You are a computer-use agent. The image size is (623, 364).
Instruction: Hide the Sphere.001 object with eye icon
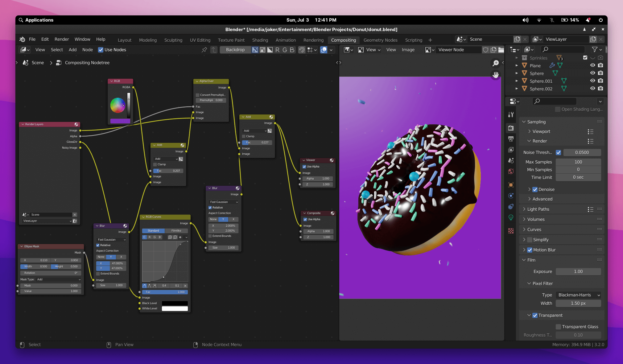(592, 81)
